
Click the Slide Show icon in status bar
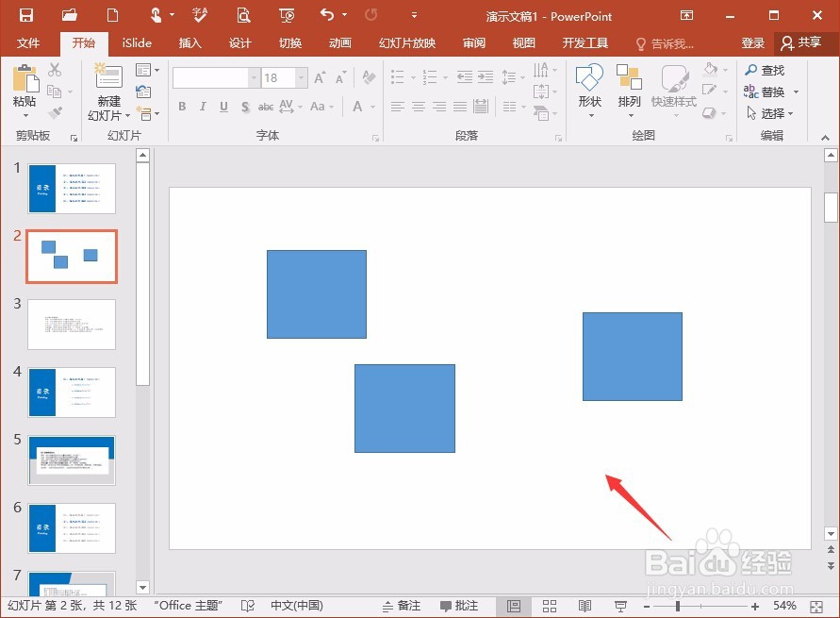point(620,607)
